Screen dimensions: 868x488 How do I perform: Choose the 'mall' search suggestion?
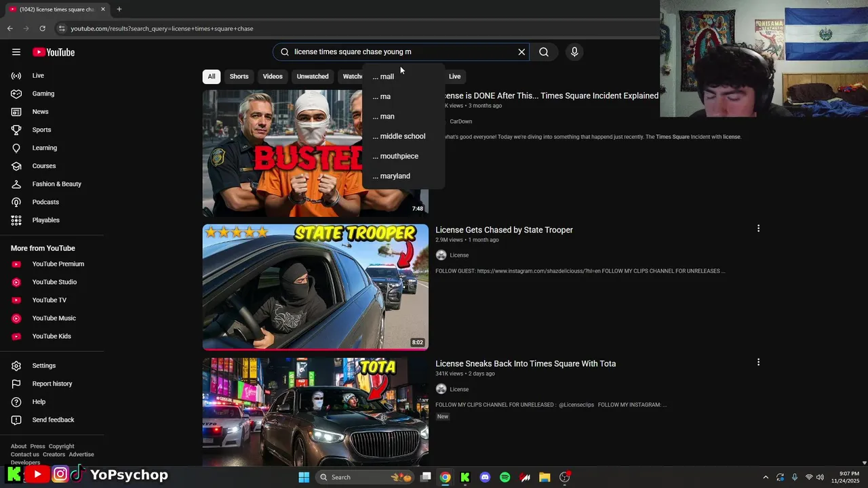click(x=403, y=77)
